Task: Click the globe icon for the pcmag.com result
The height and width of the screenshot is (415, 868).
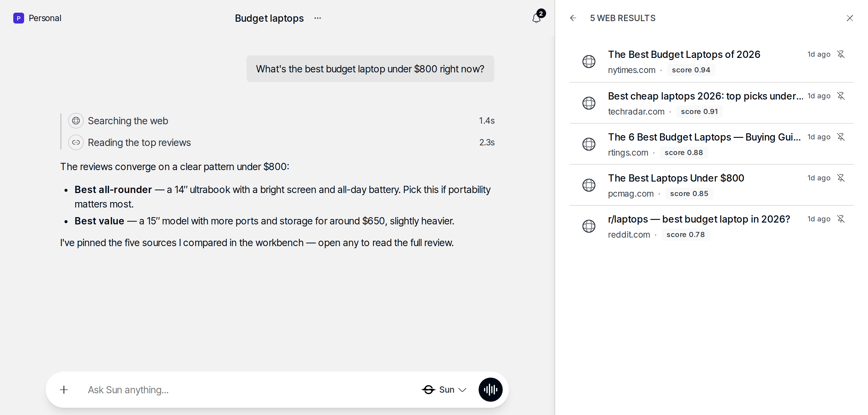Action: coord(589,185)
